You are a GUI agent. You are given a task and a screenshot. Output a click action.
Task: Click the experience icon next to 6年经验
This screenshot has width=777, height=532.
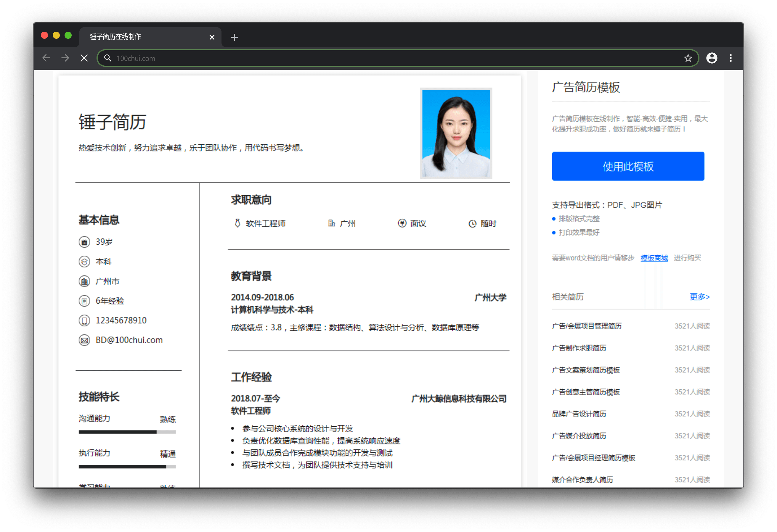[x=84, y=301]
